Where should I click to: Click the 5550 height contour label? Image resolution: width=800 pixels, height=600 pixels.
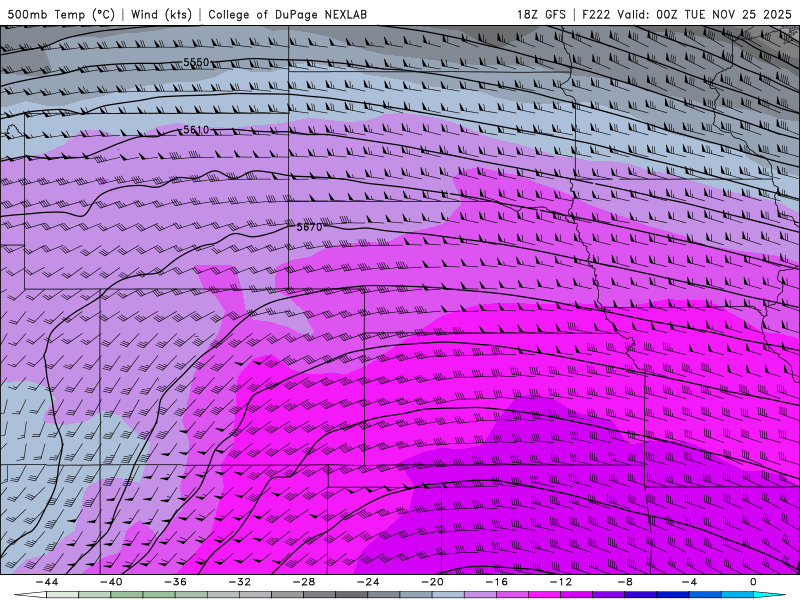196,62
